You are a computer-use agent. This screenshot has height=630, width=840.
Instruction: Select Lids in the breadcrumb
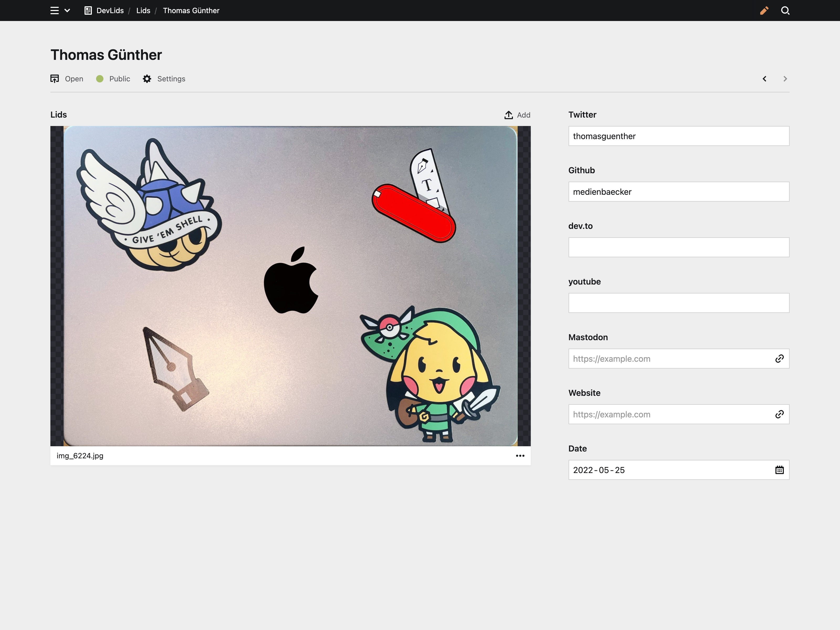click(x=143, y=10)
